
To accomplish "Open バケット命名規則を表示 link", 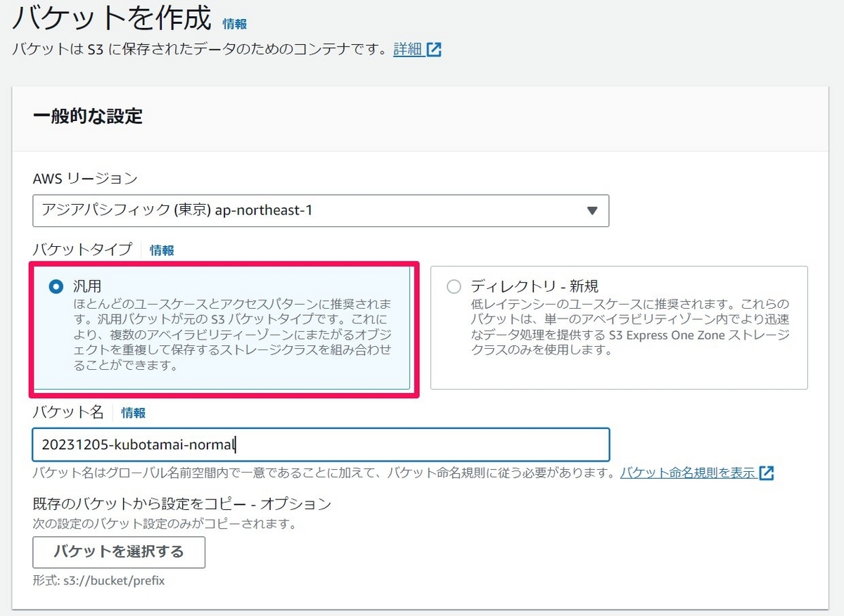I will tap(688, 473).
